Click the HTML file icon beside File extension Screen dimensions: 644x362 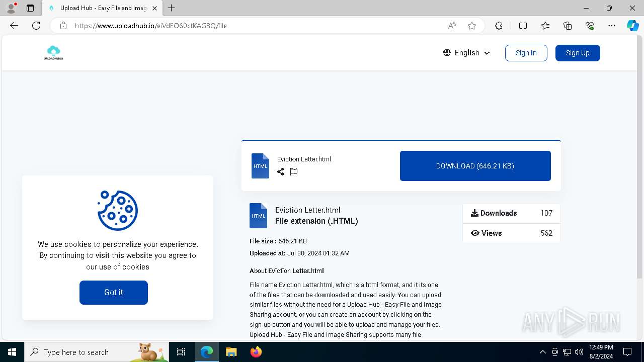point(258,216)
